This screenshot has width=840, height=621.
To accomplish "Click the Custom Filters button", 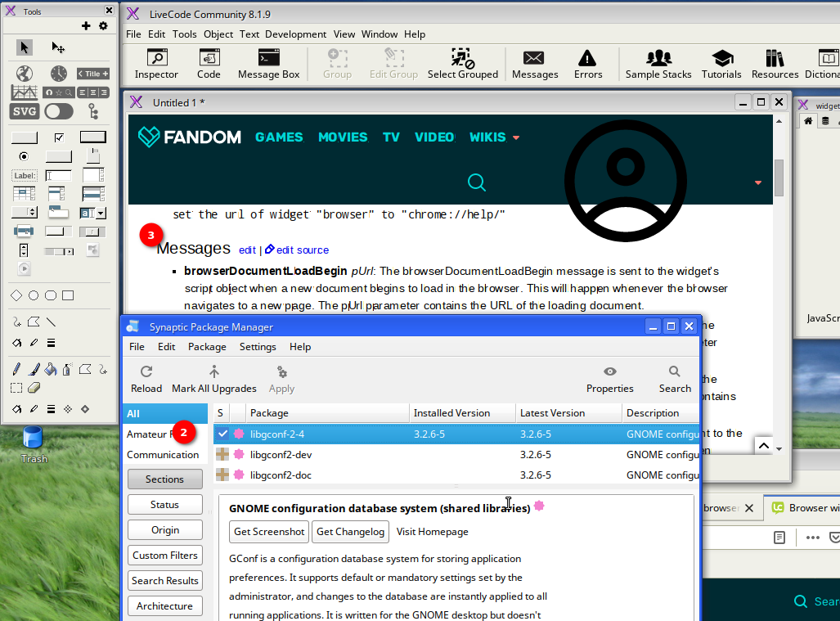I will (165, 555).
